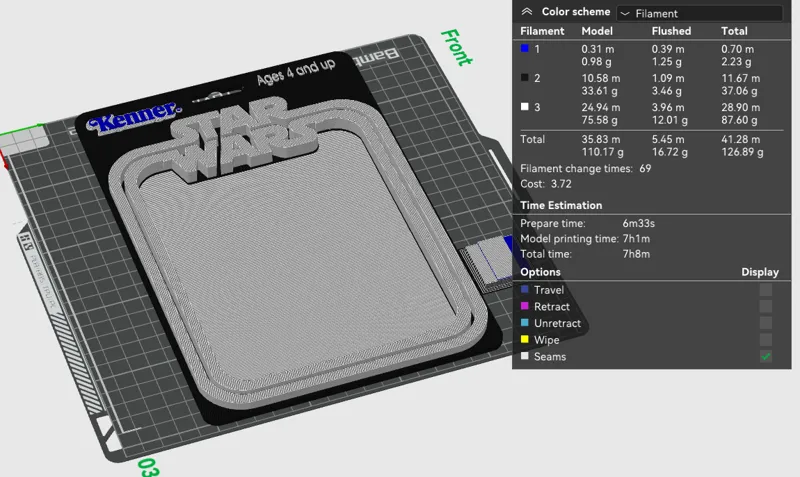Click the white swatch for filament 3
800x477 pixels.
(524, 107)
